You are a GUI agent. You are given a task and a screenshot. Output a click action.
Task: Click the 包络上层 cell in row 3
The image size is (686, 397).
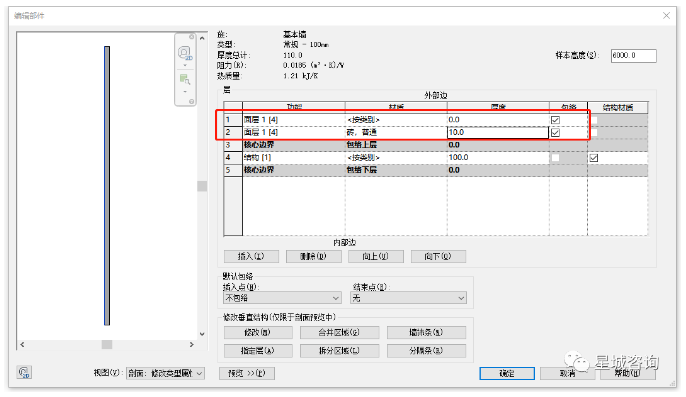[396, 145]
